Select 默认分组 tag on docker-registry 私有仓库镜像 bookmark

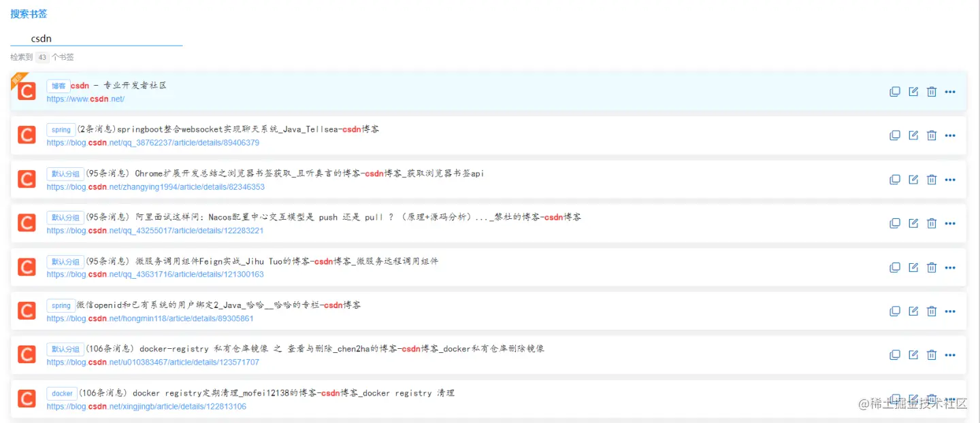[x=65, y=349]
